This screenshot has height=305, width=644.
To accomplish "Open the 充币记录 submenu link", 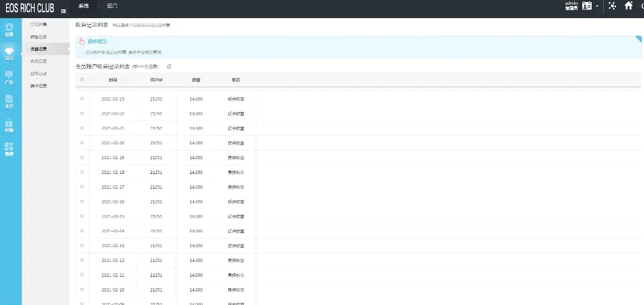I will [x=39, y=61].
